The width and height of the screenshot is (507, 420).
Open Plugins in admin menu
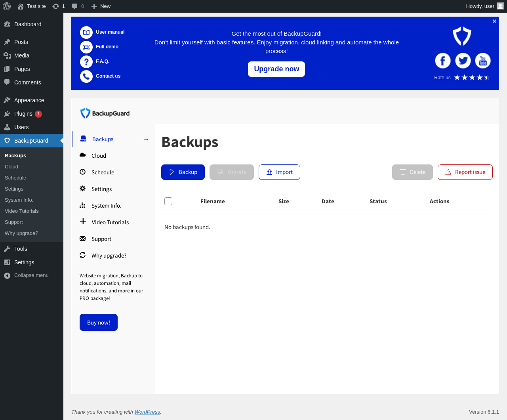pyautogui.click(x=32, y=114)
